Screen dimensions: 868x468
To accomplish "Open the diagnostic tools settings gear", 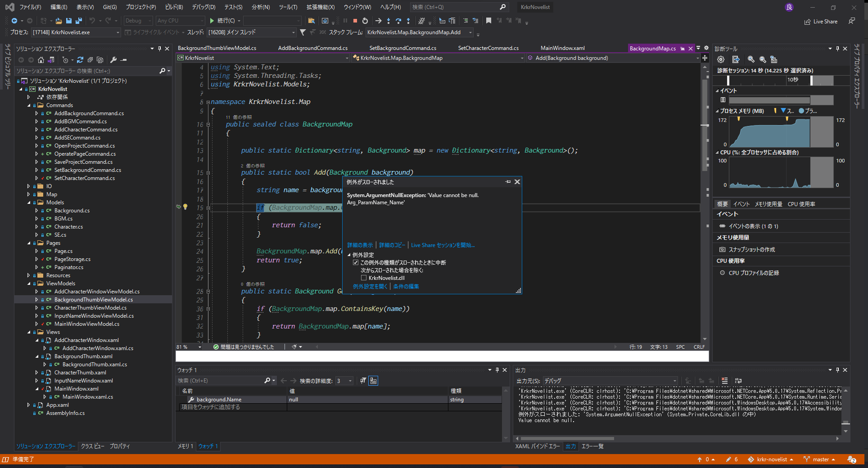I will [721, 59].
